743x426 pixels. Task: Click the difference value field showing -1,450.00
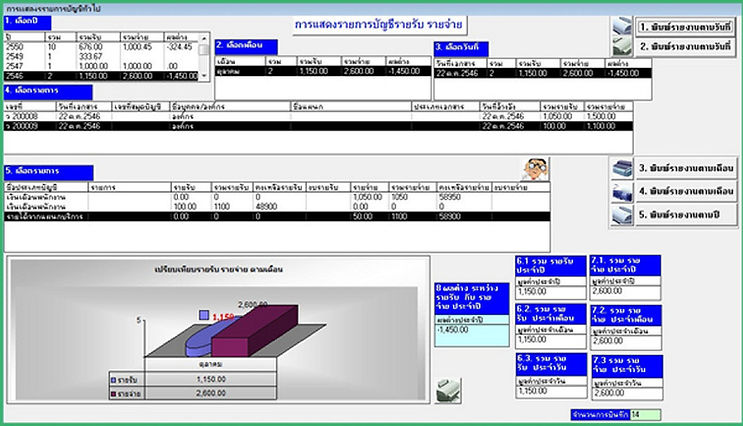point(471,335)
